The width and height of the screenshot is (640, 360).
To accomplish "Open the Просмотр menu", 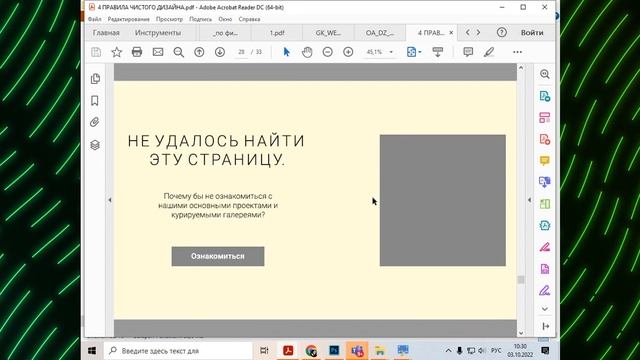I will 169,19.
